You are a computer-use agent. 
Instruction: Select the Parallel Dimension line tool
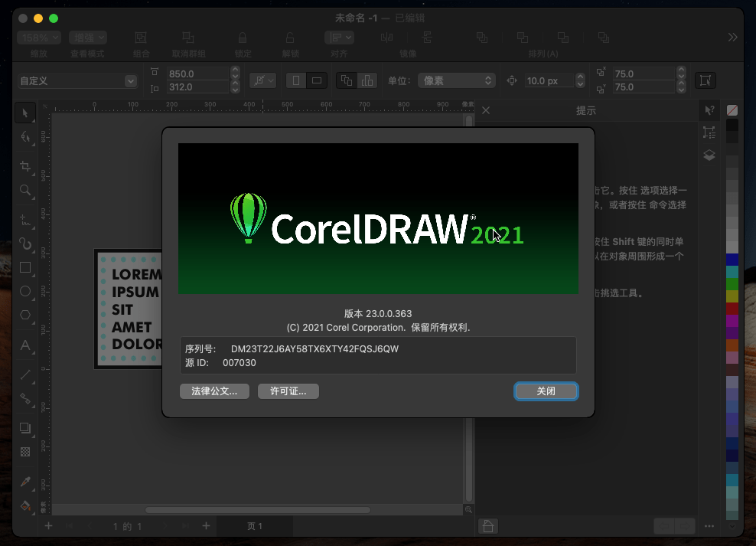pos(25,374)
